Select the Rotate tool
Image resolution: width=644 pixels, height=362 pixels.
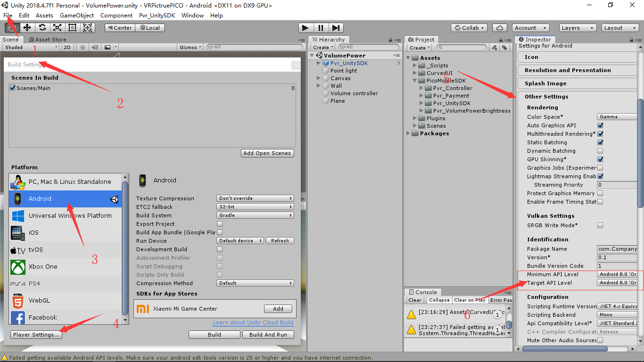click(42, 27)
